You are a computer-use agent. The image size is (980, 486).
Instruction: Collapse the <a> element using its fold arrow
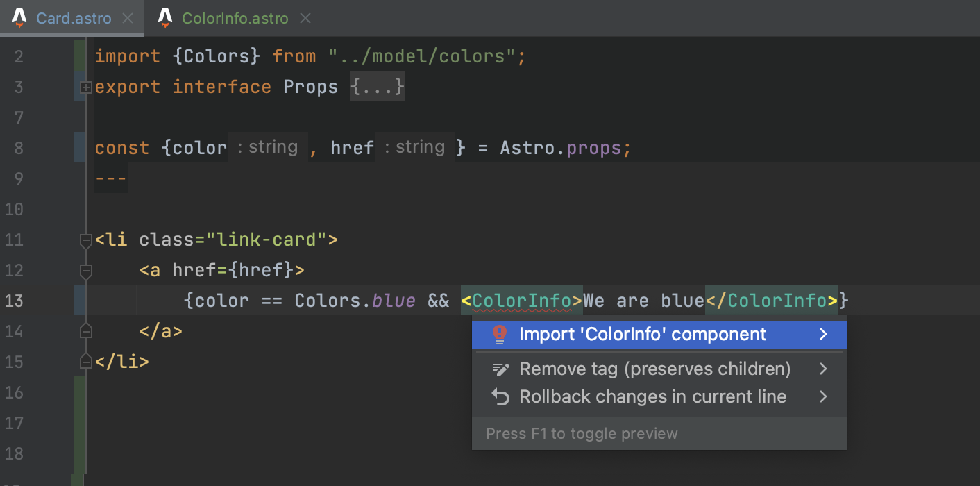pyautogui.click(x=85, y=271)
